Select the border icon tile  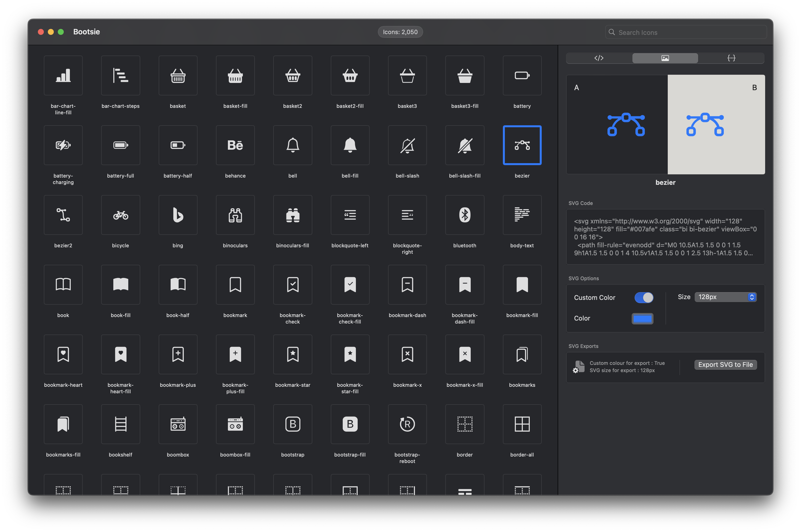click(465, 424)
